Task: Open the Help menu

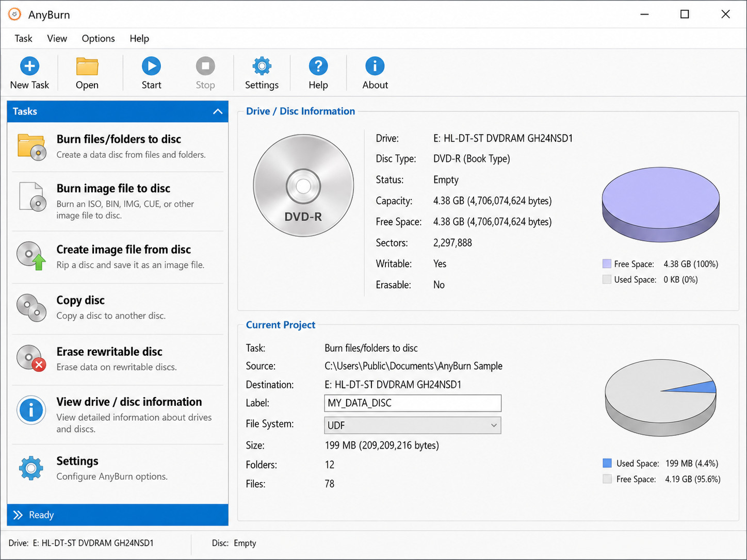Action: tap(139, 39)
